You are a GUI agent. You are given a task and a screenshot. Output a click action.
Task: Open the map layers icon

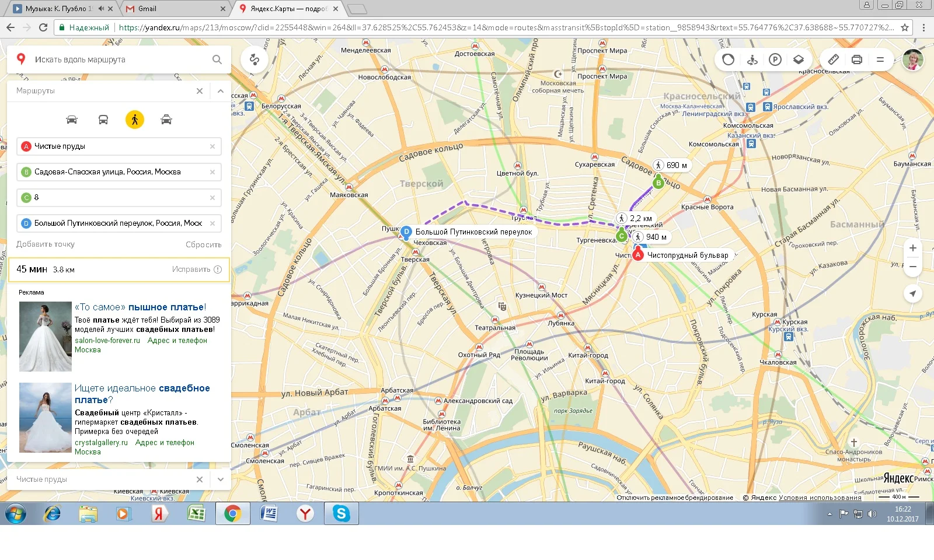[799, 60]
